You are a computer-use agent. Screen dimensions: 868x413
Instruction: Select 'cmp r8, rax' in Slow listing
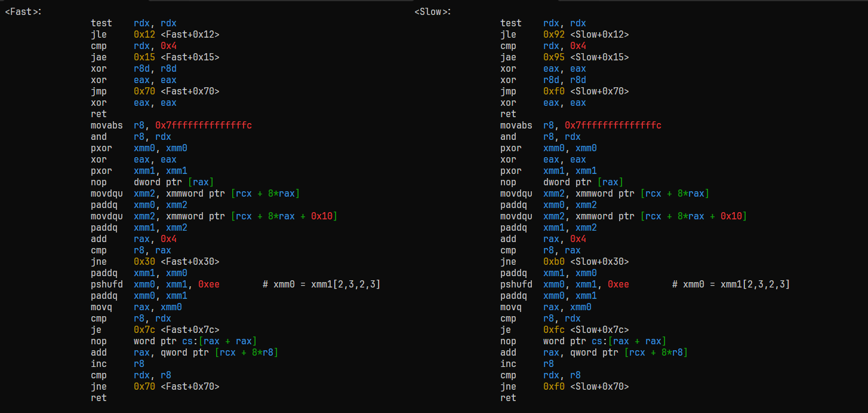point(541,250)
